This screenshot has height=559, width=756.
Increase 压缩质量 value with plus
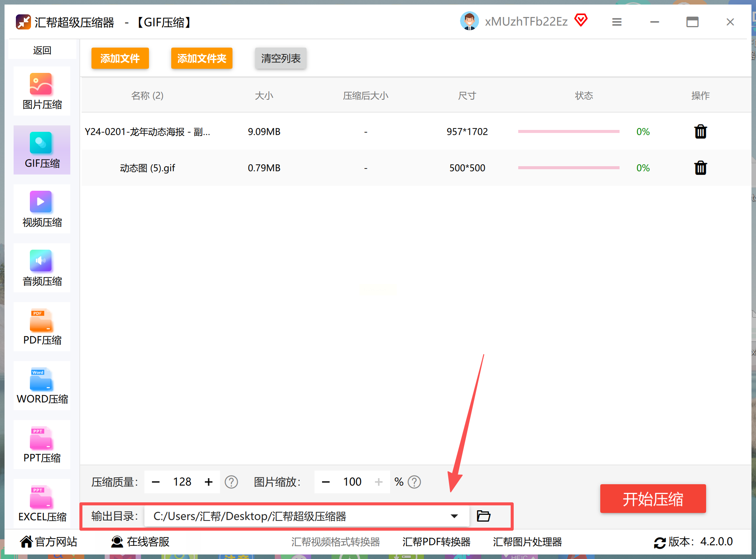(209, 482)
